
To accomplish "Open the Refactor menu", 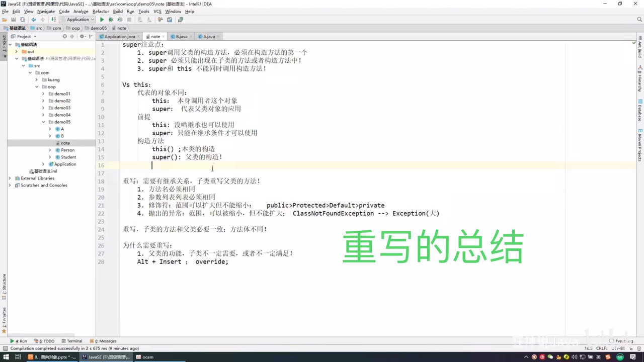I will 101,11.
